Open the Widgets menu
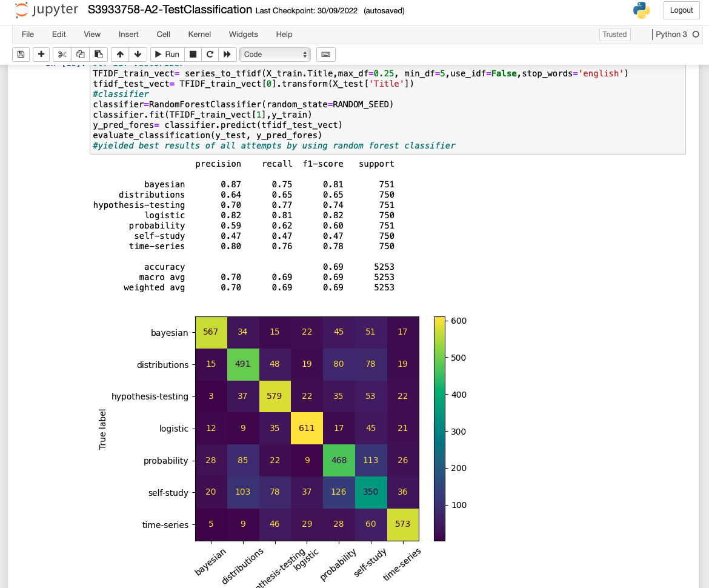The width and height of the screenshot is (709, 588). pyautogui.click(x=243, y=35)
